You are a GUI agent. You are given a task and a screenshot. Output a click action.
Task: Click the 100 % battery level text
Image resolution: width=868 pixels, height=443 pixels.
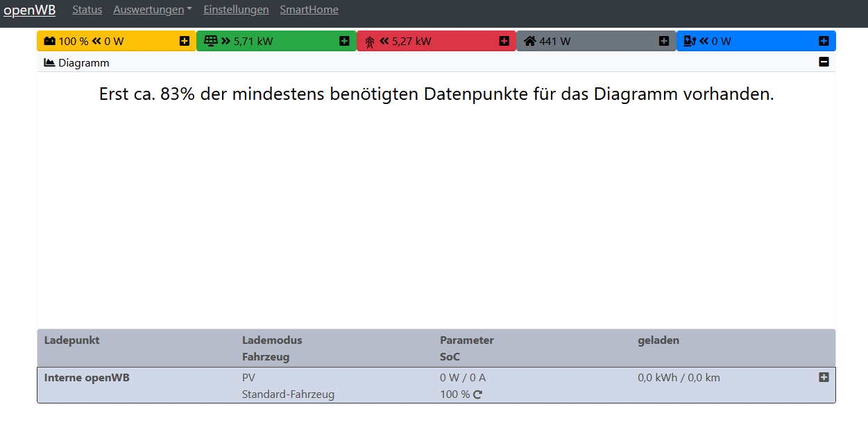tap(74, 42)
